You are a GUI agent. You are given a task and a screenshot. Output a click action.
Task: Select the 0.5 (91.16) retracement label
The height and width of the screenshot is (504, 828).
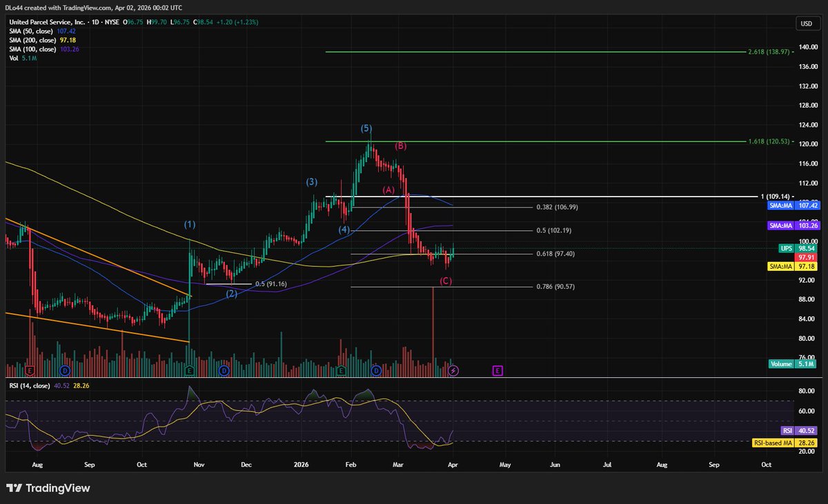[273, 283]
